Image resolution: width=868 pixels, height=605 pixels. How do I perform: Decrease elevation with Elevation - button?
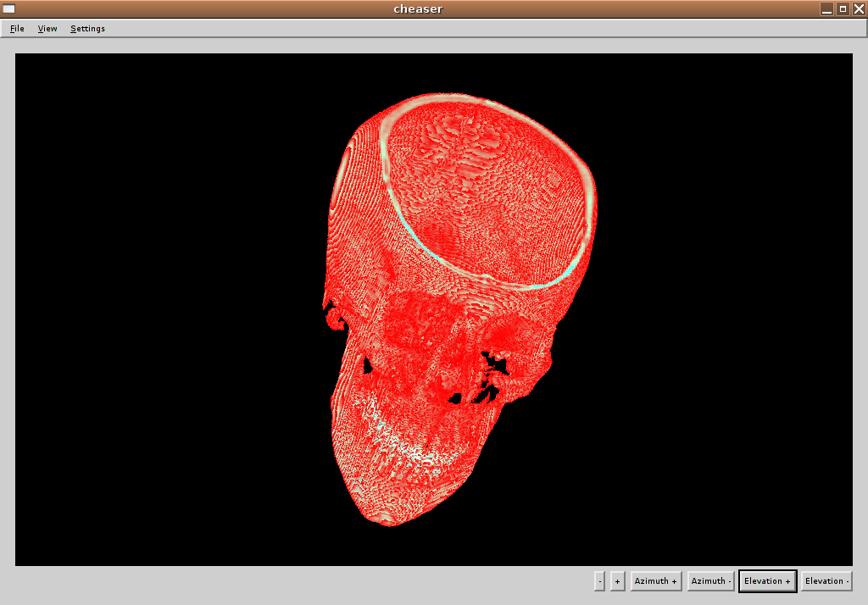(826, 581)
